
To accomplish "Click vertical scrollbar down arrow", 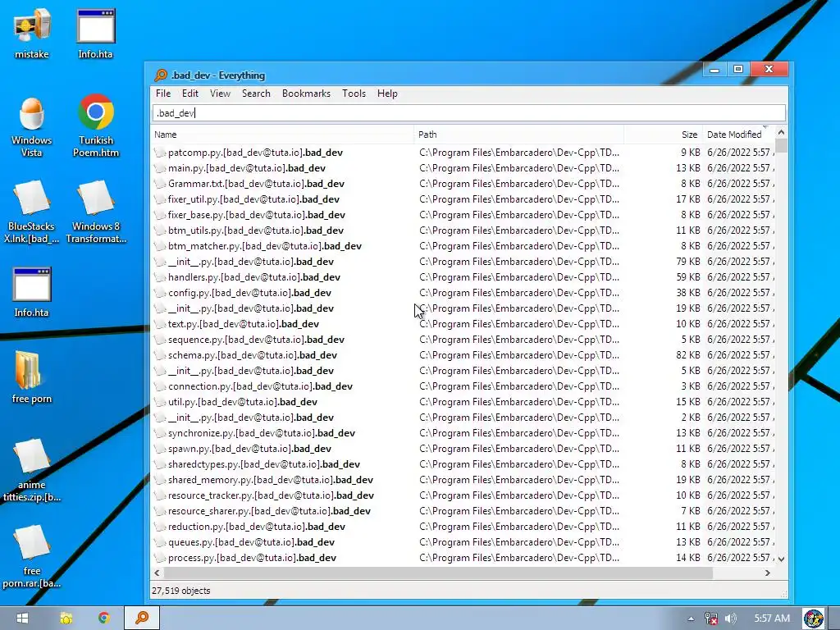I will [781, 559].
